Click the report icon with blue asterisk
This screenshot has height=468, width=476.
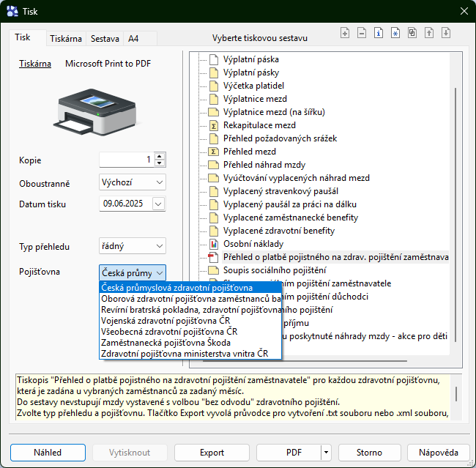click(395, 33)
